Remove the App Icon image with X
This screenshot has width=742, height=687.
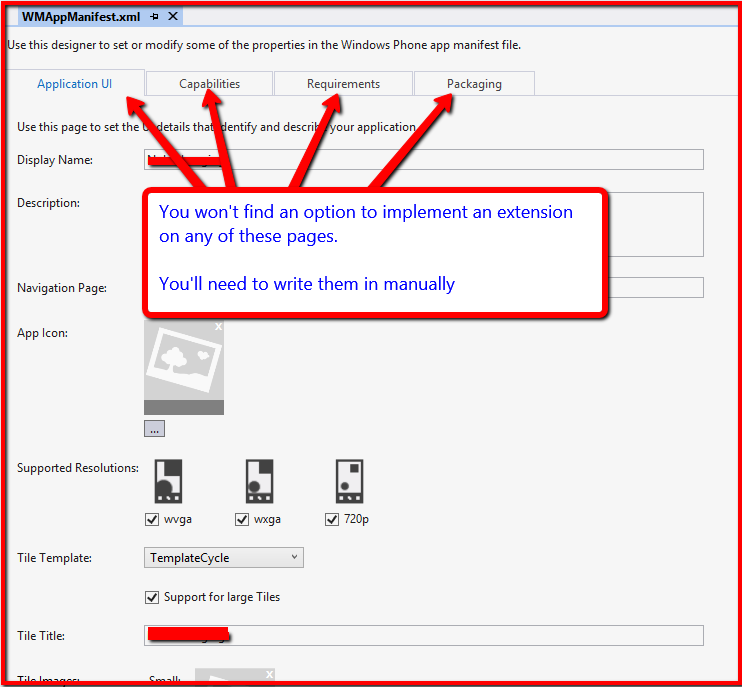tap(218, 326)
